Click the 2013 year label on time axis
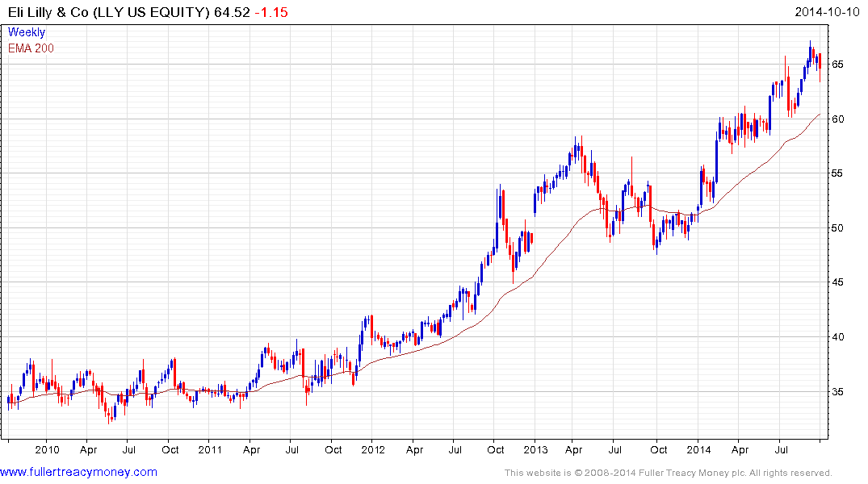Screen dimensions: 868x484 coord(536,449)
